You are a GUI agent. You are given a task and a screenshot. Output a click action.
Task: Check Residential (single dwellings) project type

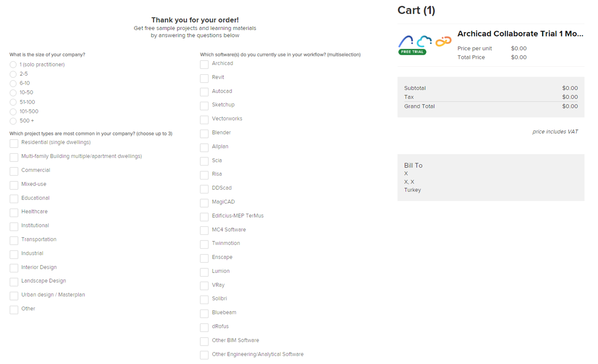(x=14, y=143)
